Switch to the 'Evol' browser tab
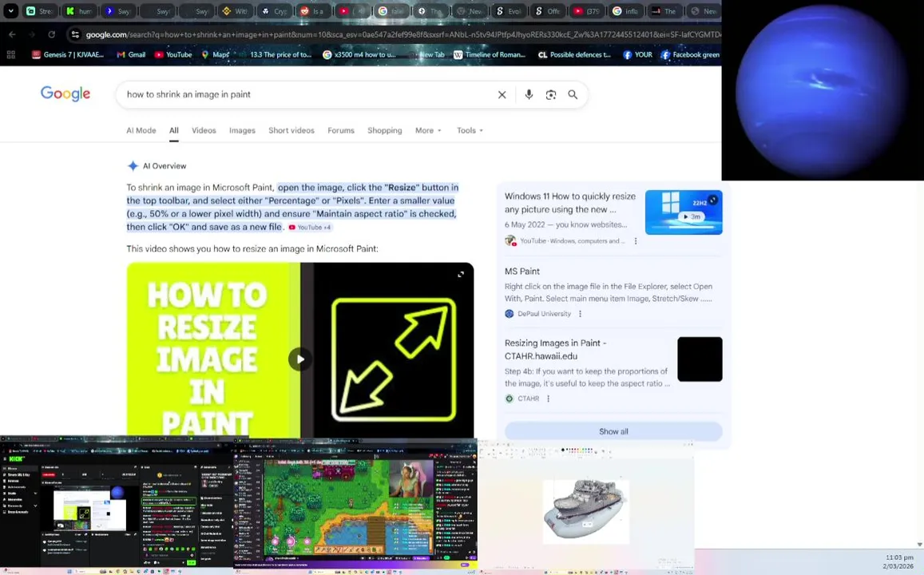 (510, 10)
